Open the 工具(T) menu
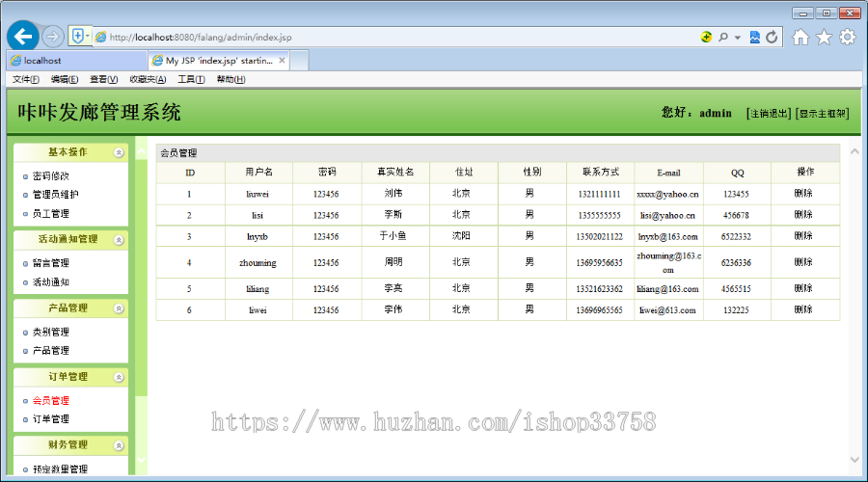The height and width of the screenshot is (482, 868). [x=191, y=79]
